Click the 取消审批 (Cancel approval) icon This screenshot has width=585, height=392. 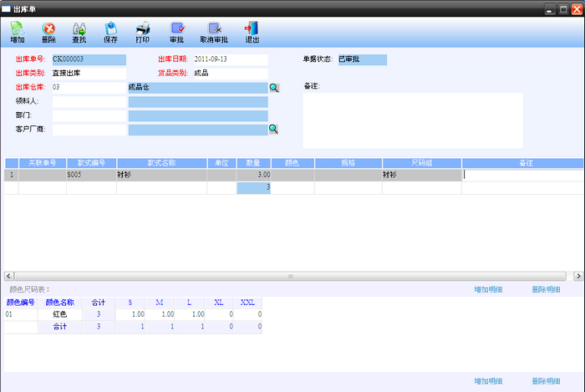click(214, 31)
